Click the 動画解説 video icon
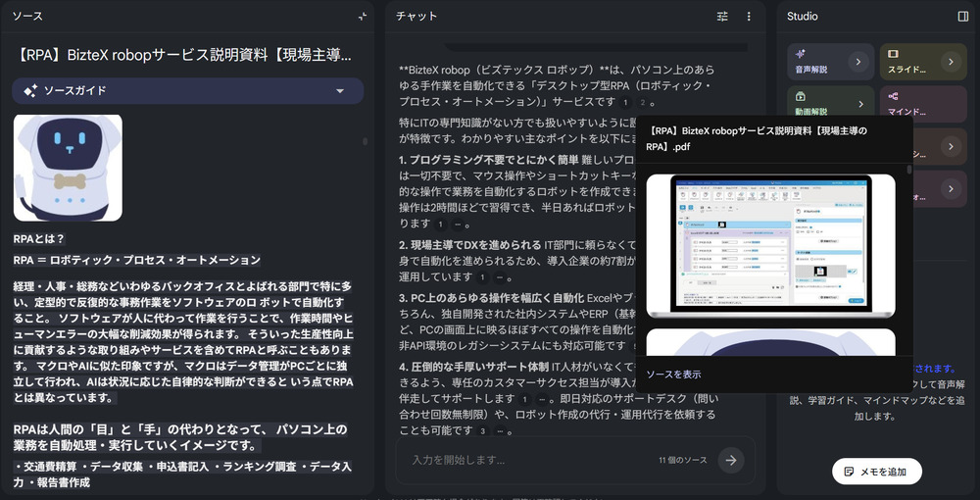The height and width of the screenshot is (500, 980). pyautogui.click(x=801, y=96)
